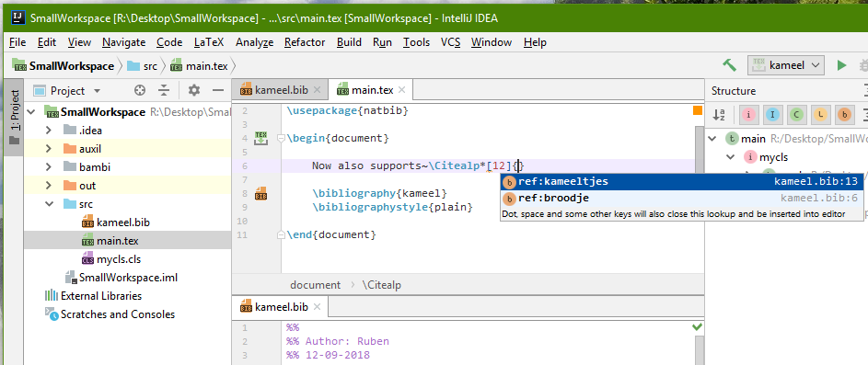The width and height of the screenshot is (868, 365).
Task: Collapse the src folder
Action: [x=49, y=204]
